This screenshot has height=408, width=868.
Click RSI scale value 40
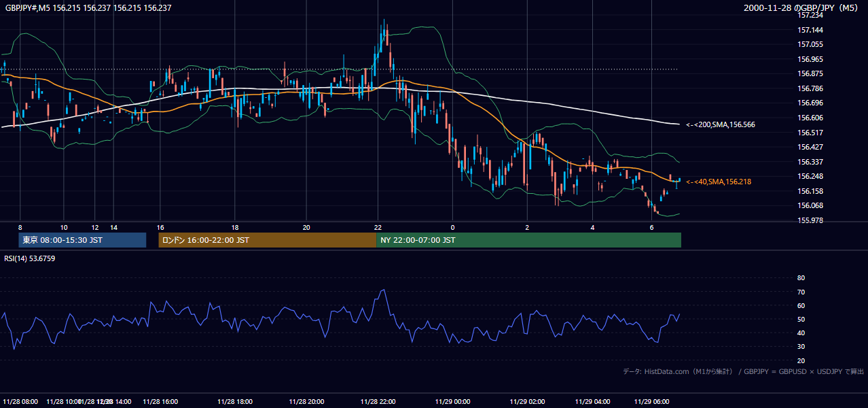(x=801, y=333)
